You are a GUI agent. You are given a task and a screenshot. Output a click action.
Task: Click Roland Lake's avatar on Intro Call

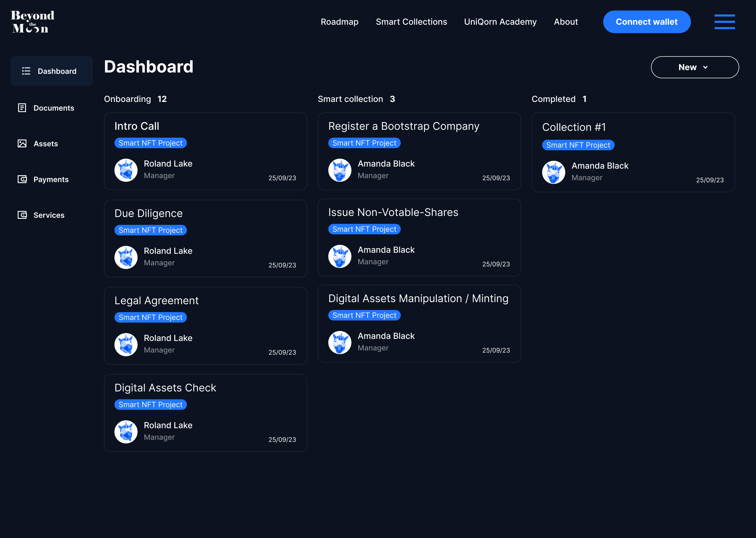(126, 170)
